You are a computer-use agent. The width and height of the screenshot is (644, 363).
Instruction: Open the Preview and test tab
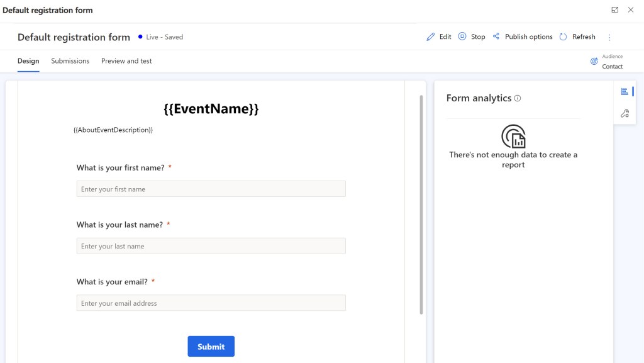[126, 61]
